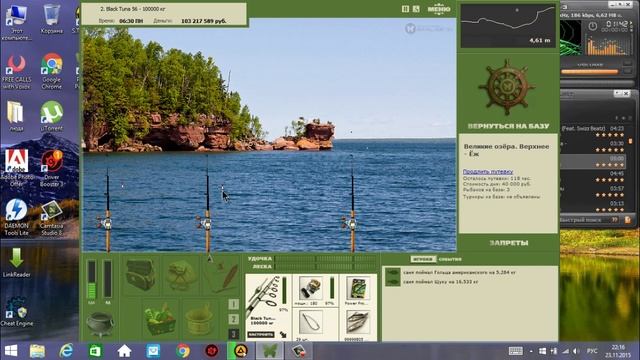
Task: Open File Explorer from taskbar
Action: pyautogui.click(x=37, y=351)
